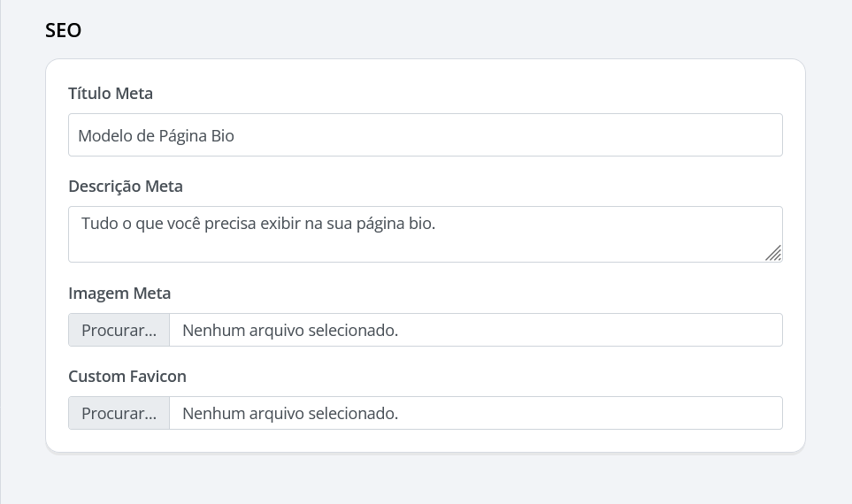Click the Custom Favicon label
This screenshot has height=504, width=852.
127,376
